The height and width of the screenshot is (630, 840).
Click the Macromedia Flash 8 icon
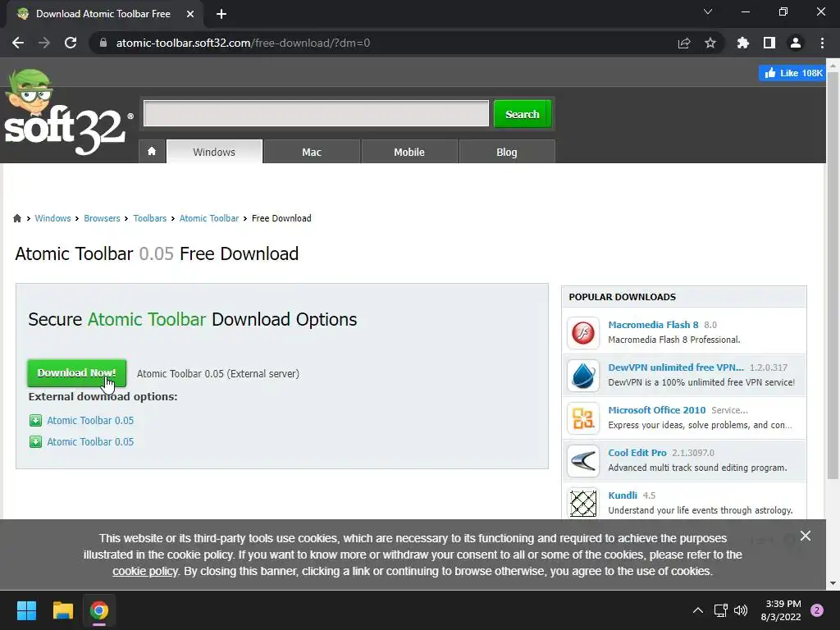583,333
